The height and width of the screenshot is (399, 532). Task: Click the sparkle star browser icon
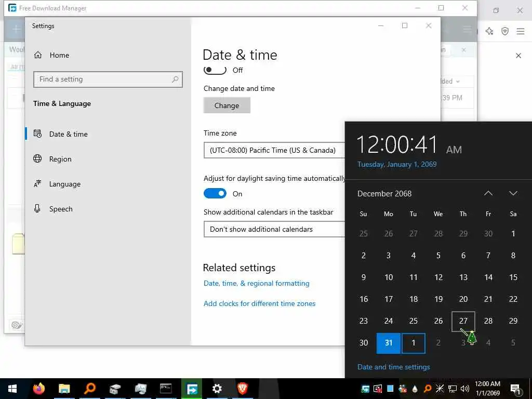489,31
